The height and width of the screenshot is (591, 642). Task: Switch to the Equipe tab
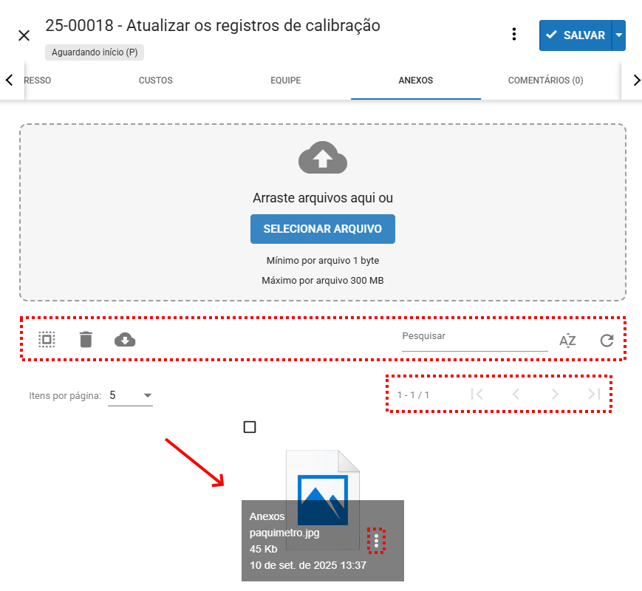point(285,80)
